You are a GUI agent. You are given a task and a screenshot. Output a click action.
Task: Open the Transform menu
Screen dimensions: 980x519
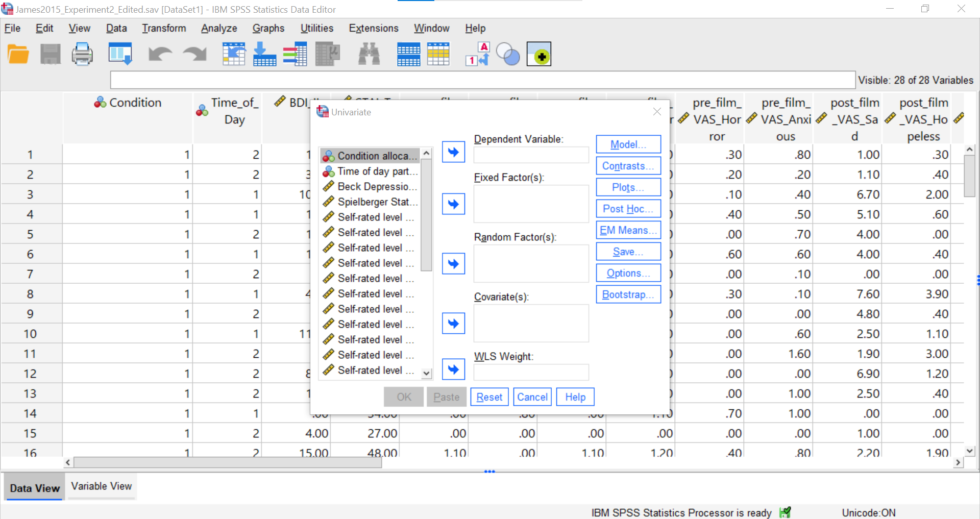pos(164,29)
